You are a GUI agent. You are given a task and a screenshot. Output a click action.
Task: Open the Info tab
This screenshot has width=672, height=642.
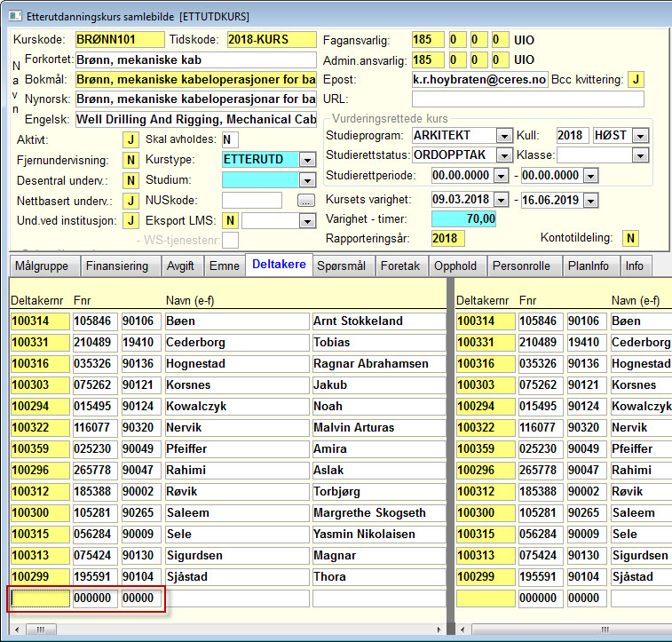click(x=636, y=266)
